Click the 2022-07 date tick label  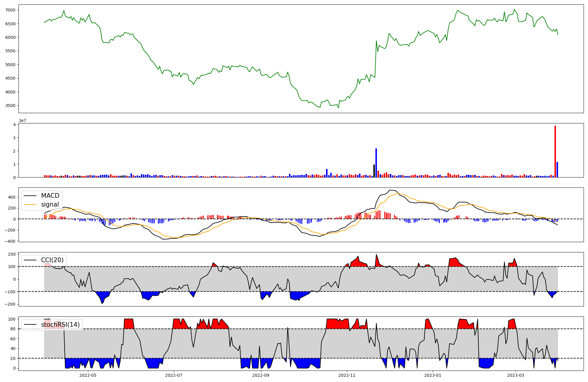174,375
